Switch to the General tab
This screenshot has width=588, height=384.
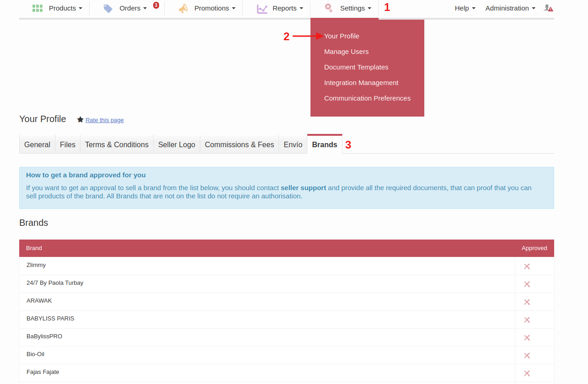[x=37, y=144]
